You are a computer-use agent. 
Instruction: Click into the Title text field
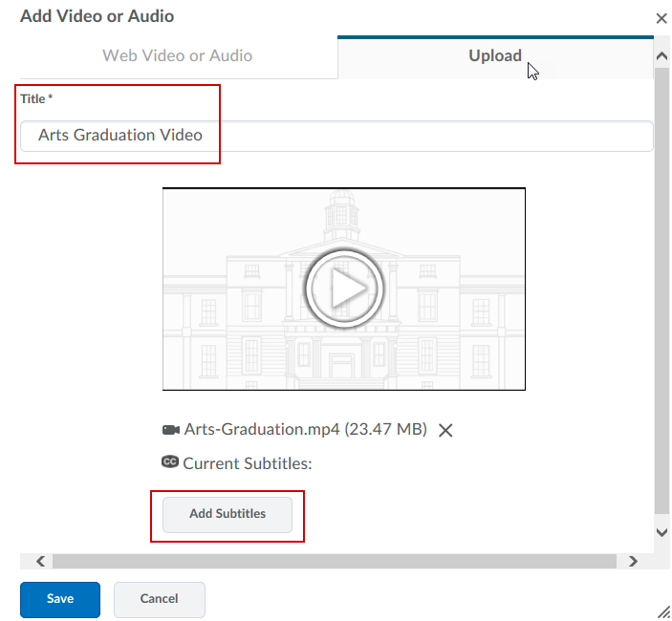tap(382, 136)
